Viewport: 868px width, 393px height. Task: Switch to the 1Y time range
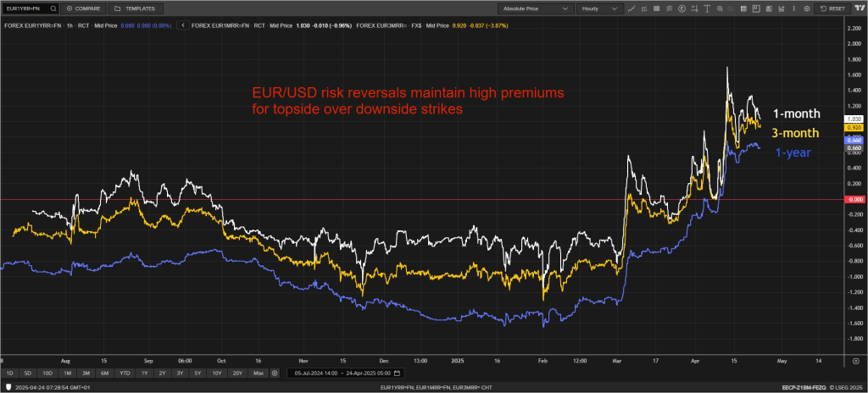(x=145, y=373)
